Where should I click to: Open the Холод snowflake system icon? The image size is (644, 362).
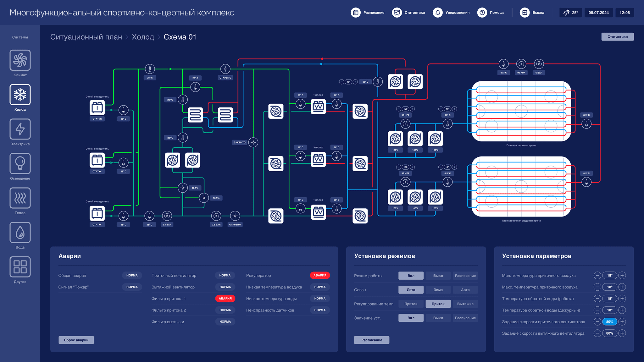pos(20,95)
